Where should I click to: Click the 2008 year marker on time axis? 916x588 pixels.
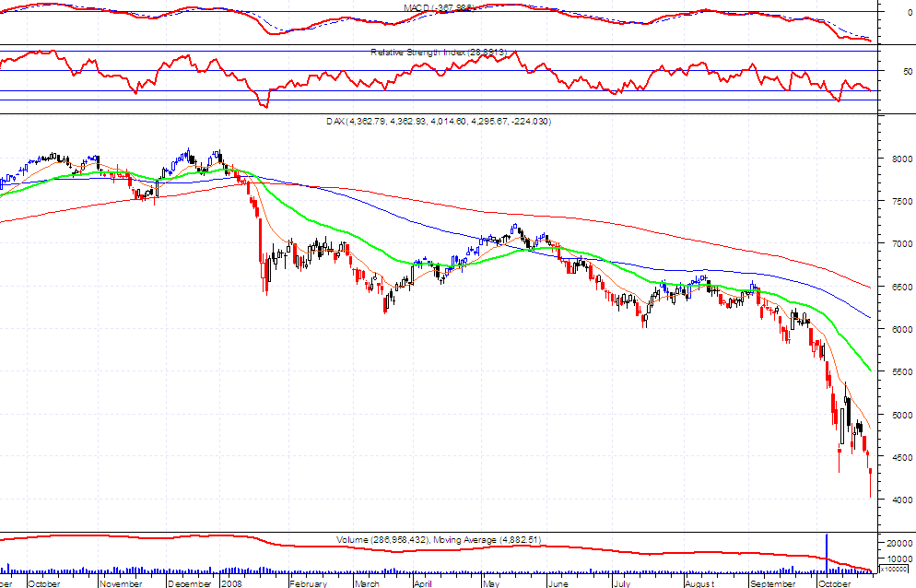click(231, 583)
